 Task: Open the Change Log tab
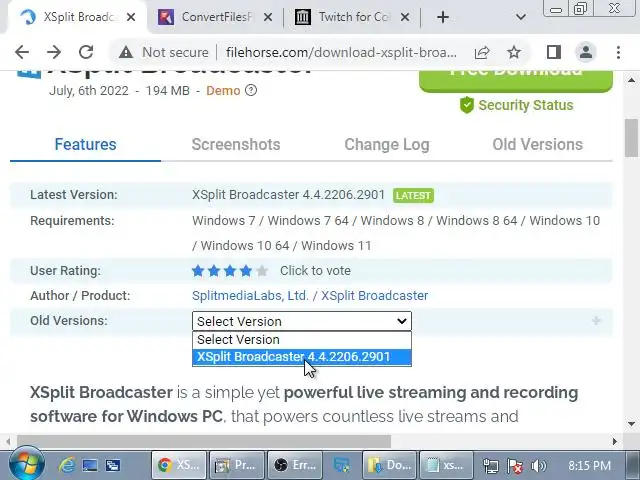387,144
